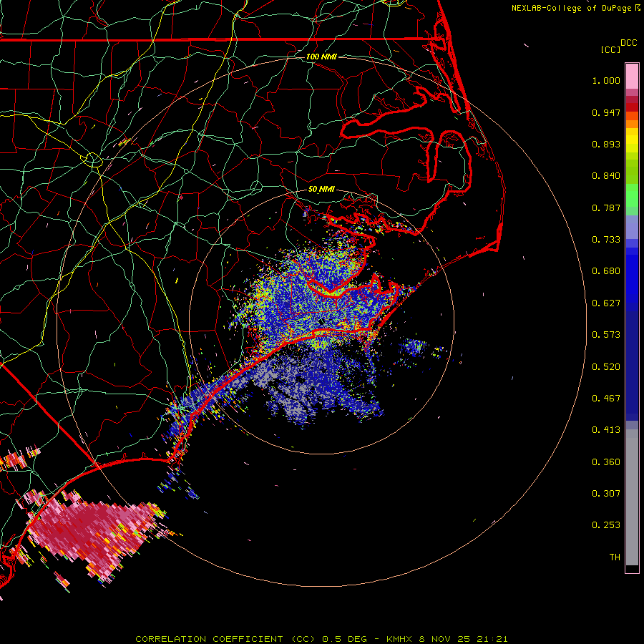The height and width of the screenshot is (644, 644).
Task: Select the 0.573 scale value
Action: (606, 335)
